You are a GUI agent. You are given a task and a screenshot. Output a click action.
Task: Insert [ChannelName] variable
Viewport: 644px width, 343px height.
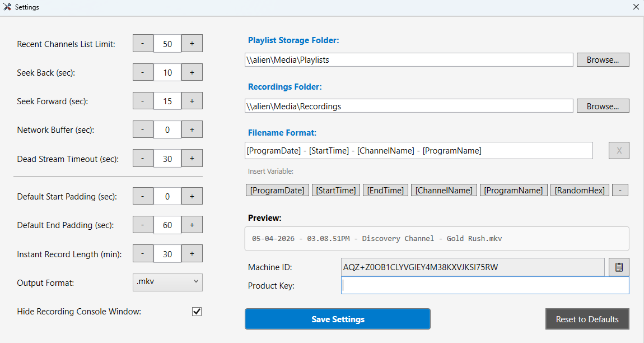(x=444, y=191)
